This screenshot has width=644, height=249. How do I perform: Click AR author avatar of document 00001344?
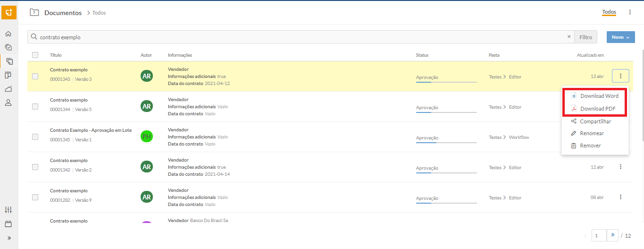click(x=147, y=106)
